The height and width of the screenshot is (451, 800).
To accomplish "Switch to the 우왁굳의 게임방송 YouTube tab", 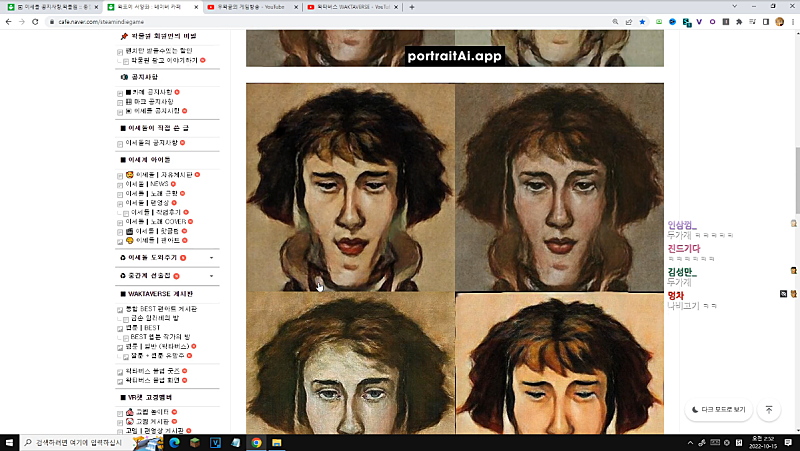I will (x=250, y=7).
